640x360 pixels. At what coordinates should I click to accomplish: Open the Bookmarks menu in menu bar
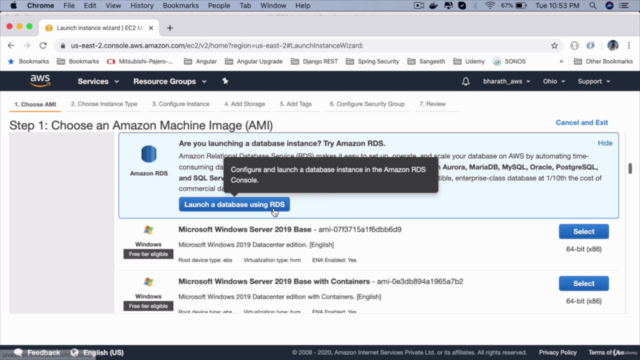coord(180,6)
